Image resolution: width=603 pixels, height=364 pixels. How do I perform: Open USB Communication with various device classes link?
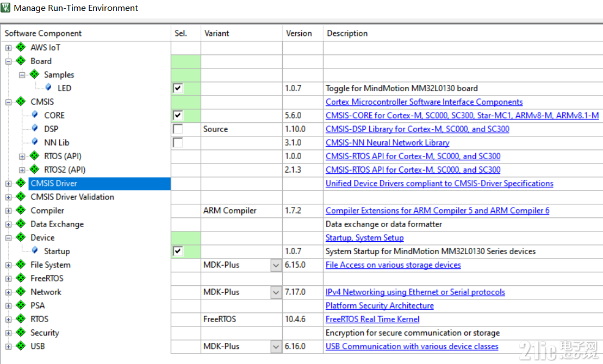[412, 346]
